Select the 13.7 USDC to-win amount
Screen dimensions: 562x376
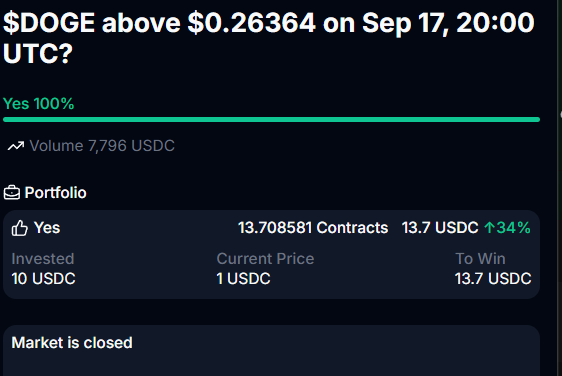tap(493, 279)
